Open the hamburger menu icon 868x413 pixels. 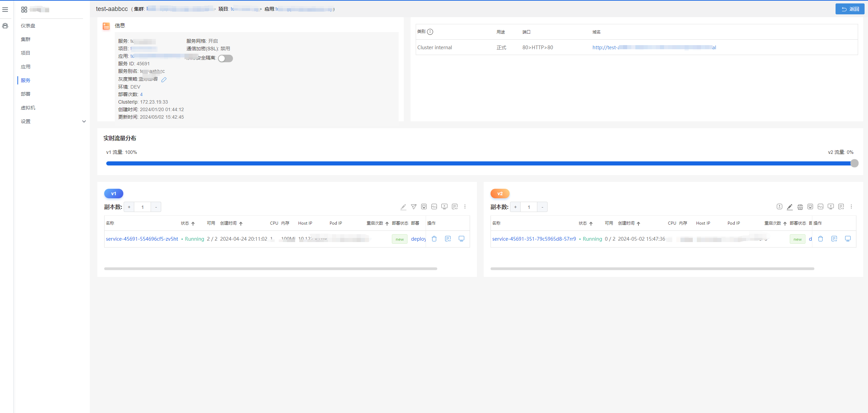click(5, 10)
